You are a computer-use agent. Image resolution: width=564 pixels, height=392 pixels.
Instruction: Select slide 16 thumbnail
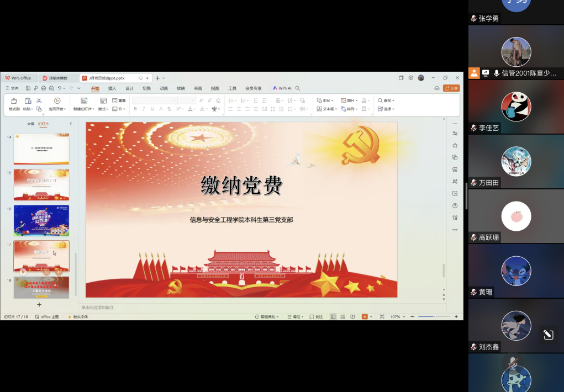41,220
